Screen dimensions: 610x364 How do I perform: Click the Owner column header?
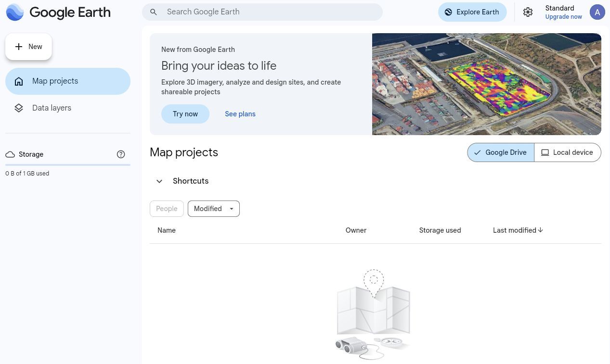356,230
